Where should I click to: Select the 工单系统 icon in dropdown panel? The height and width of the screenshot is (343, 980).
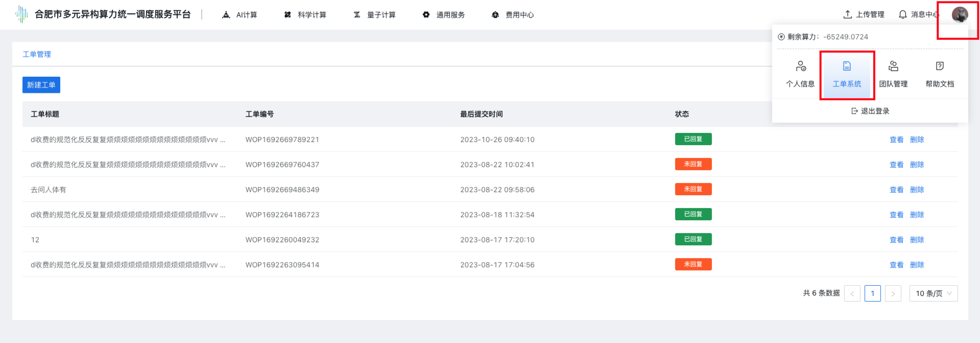pyautogui.click(x=847, y=66)
